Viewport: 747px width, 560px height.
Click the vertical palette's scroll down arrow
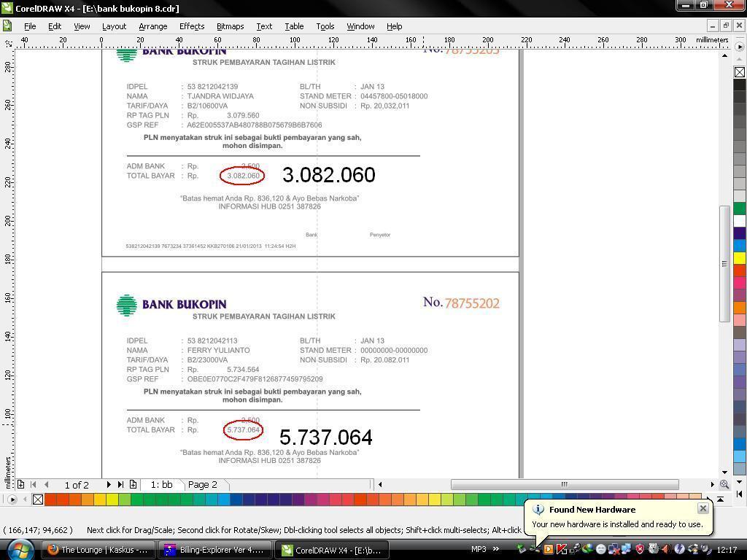point(740,482)
